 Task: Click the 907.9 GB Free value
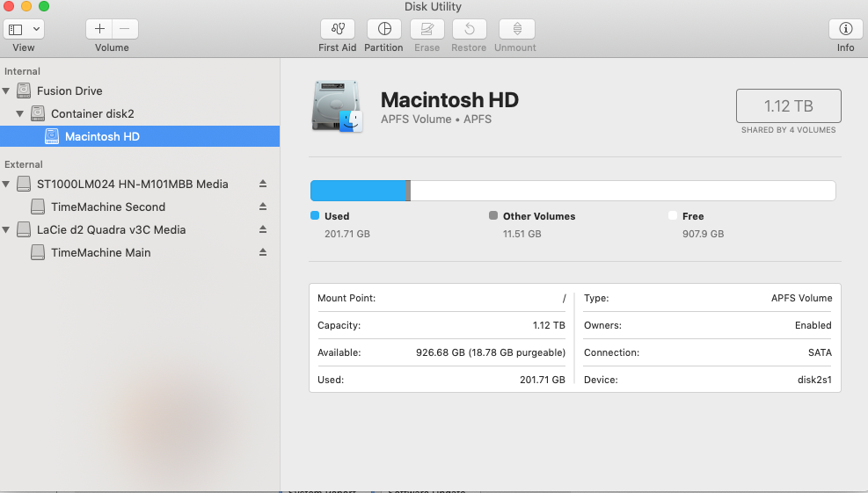click(x=703, y=234)
